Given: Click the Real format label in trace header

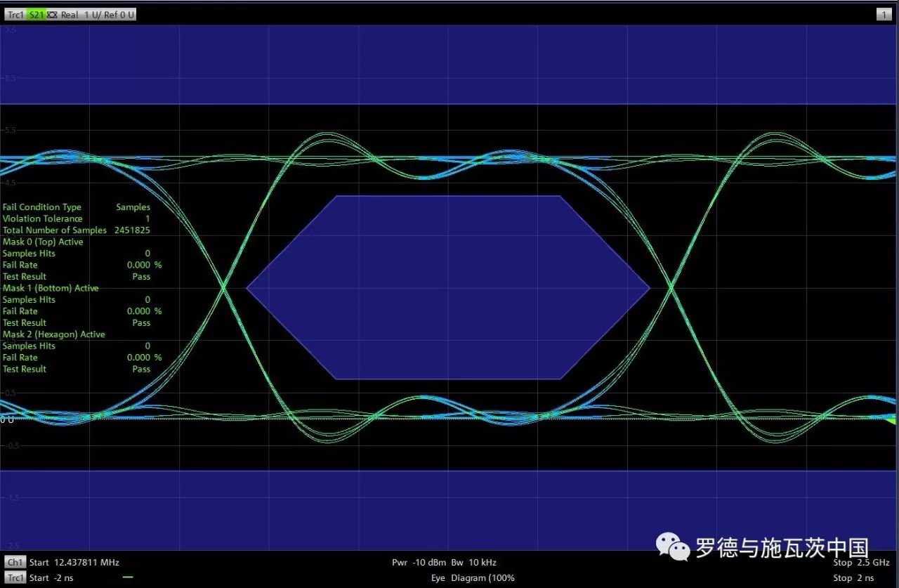Looking at the screenshot, I should 70,15.
